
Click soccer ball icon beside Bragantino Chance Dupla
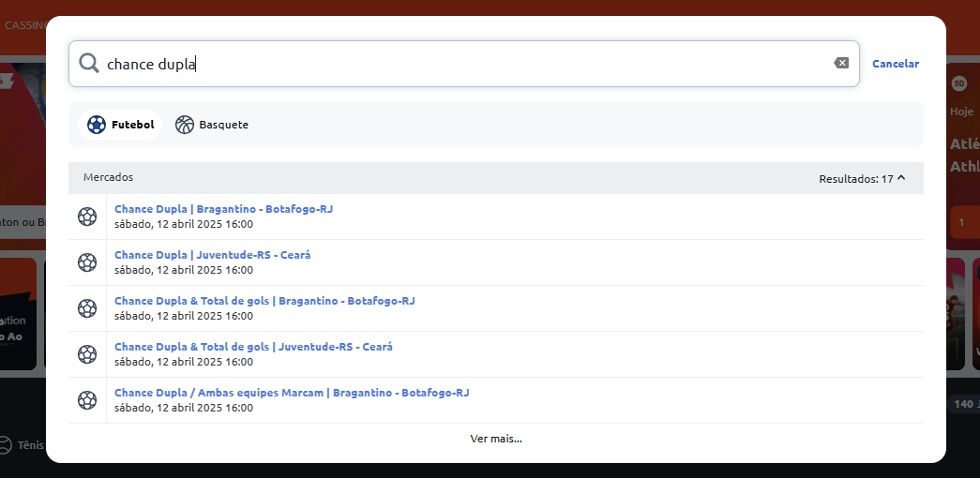tap(87, 217)
